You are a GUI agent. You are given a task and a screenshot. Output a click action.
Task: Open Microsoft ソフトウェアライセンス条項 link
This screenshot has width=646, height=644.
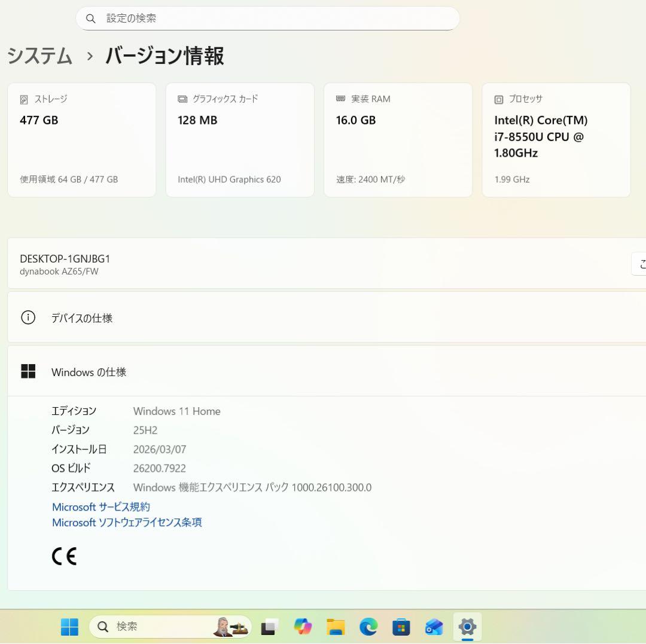[x=127, y=522]
